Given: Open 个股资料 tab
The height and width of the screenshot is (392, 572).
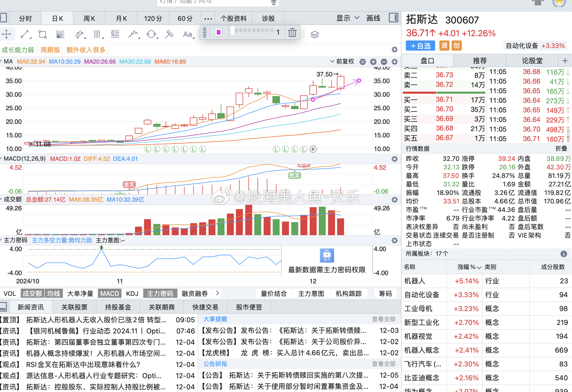Looking at the screenshot, I should coord(234,18).
